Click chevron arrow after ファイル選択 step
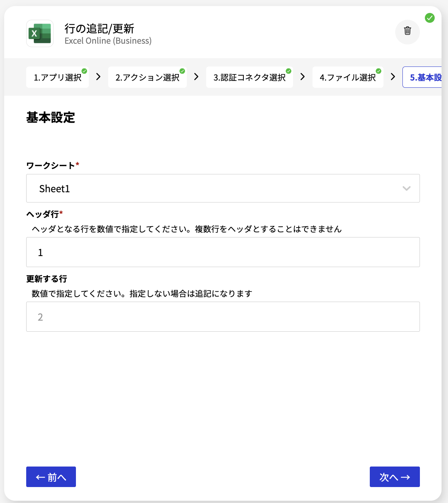 (x=393, y=77)
